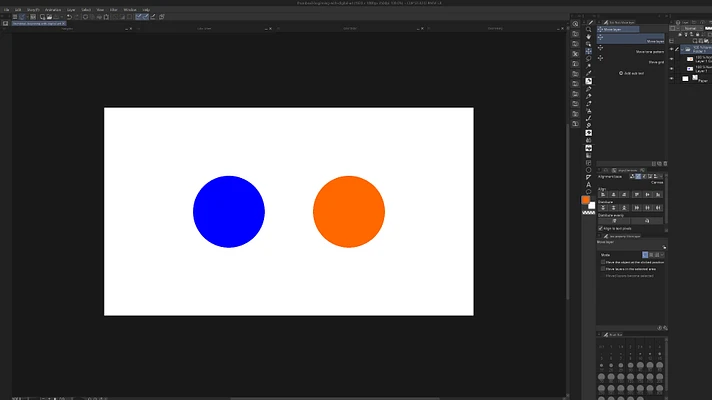Select the Hand move-canvas tool
This screenshot has height=400, width=712.
coord(588,37)
